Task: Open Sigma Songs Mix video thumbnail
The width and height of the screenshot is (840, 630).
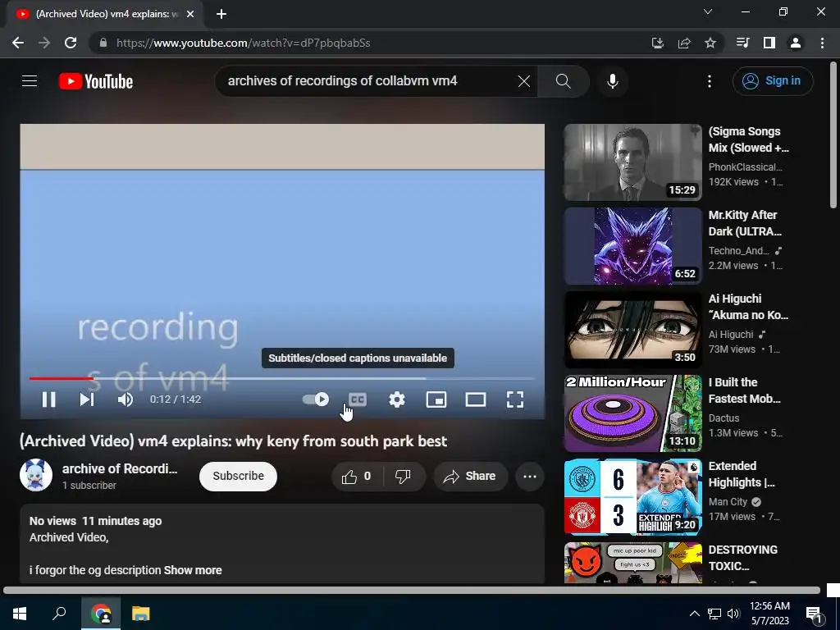Action: (632, 162)
